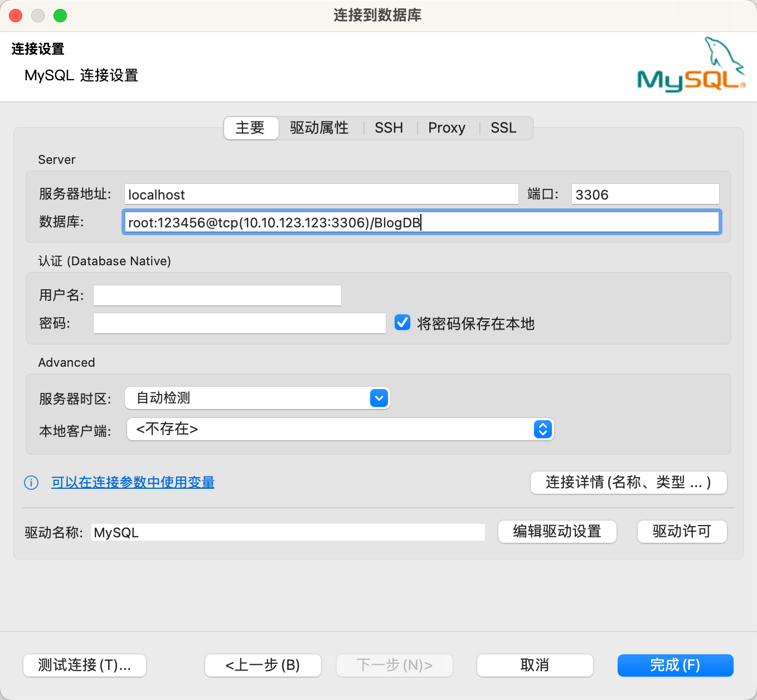Click the blue info icon near variables link
Screen dimensions: 757x700
31,483
